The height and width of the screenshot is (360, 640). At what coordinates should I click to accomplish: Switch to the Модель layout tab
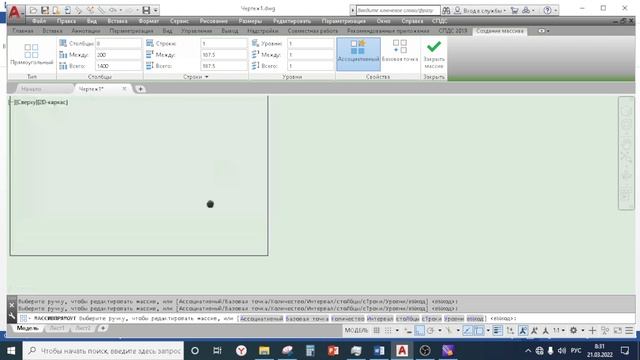pos(27,328)
